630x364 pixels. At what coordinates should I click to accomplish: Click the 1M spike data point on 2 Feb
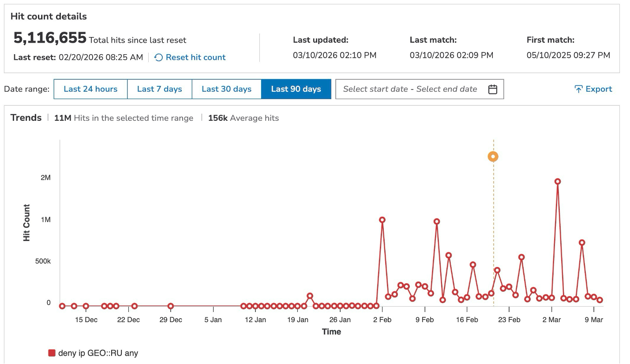tap(382, 219)
